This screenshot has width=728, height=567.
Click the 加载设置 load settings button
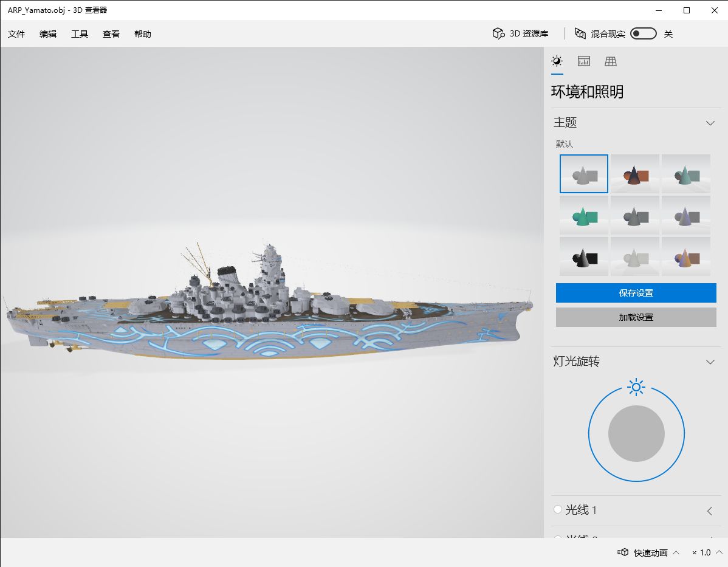pyautogui.click(x=636, y=317)
